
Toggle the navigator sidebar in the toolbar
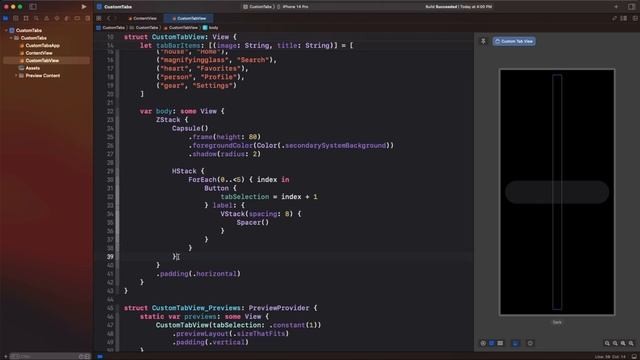(33, 7)
